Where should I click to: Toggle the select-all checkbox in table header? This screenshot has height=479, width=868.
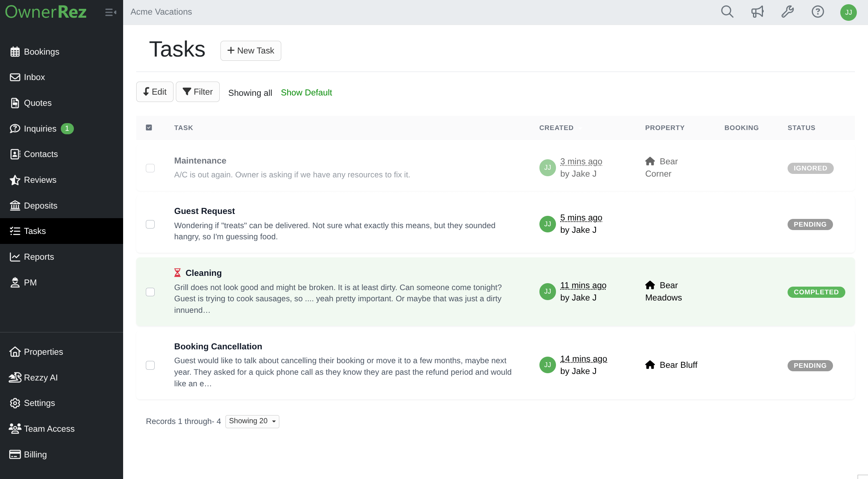coord(149,127)
